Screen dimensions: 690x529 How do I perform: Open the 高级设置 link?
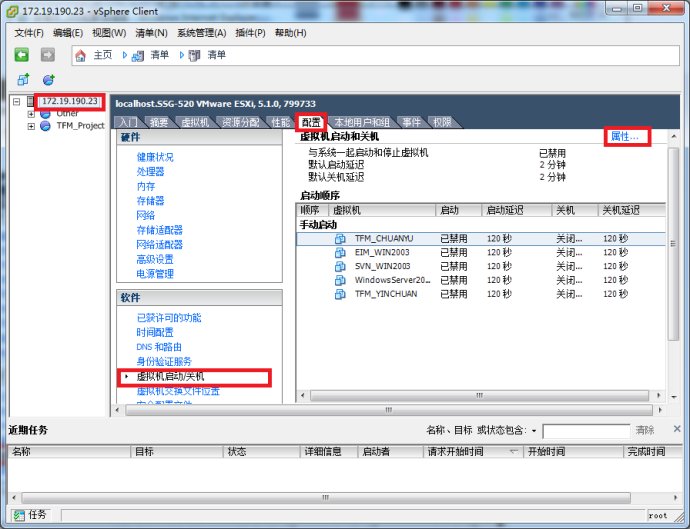(x=155, y=259)
